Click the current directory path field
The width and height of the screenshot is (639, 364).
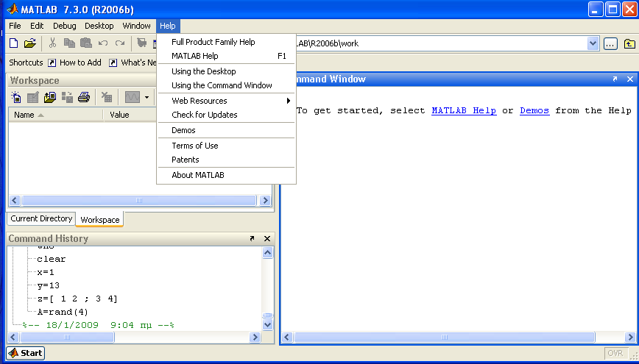441,43
